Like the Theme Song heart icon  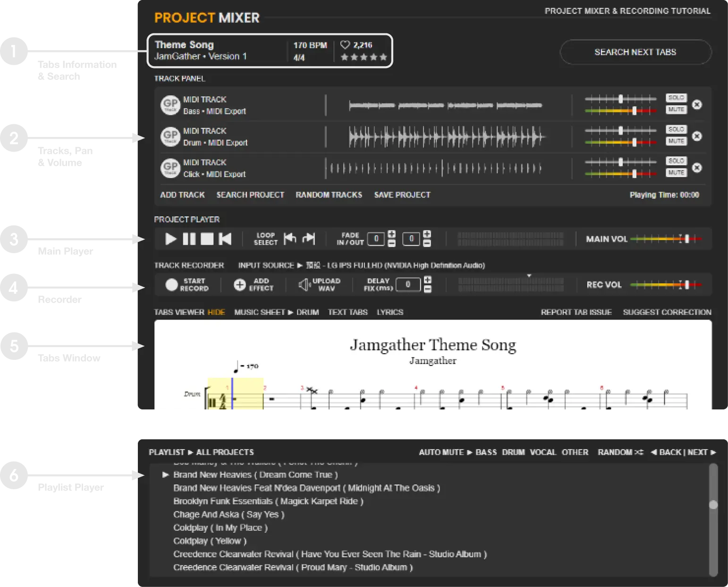click(345, 45)
